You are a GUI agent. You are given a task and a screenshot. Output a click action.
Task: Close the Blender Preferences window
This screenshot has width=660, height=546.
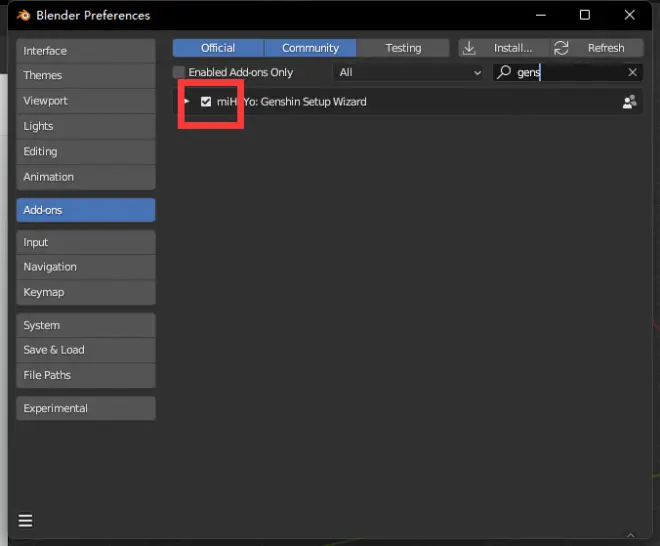[x=630, y=15]
